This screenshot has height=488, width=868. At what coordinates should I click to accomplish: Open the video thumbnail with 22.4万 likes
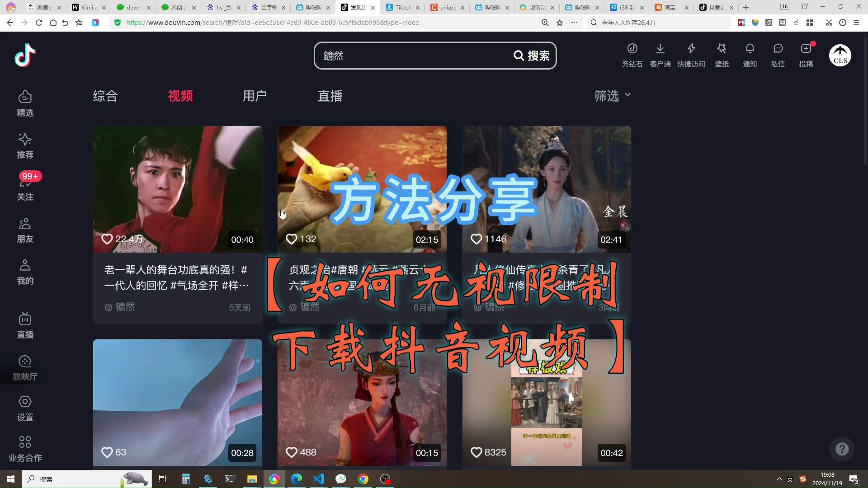click(x=178, y=189)
